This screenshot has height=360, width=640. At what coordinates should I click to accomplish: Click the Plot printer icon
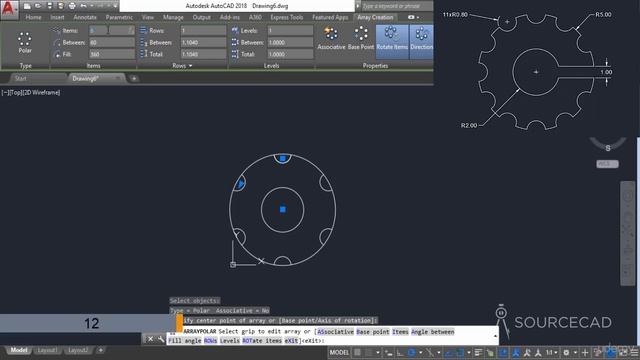(x=72, y=6)
